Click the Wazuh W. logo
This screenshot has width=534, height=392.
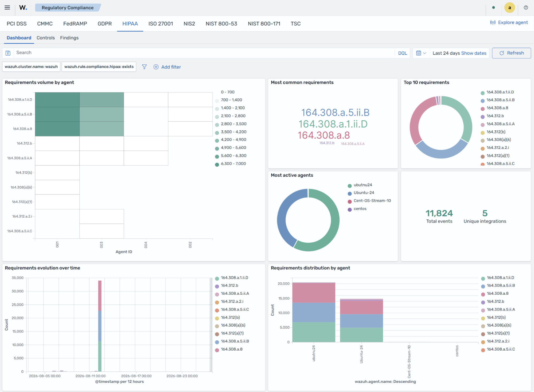pyautogui.click(x=23, y=7)
